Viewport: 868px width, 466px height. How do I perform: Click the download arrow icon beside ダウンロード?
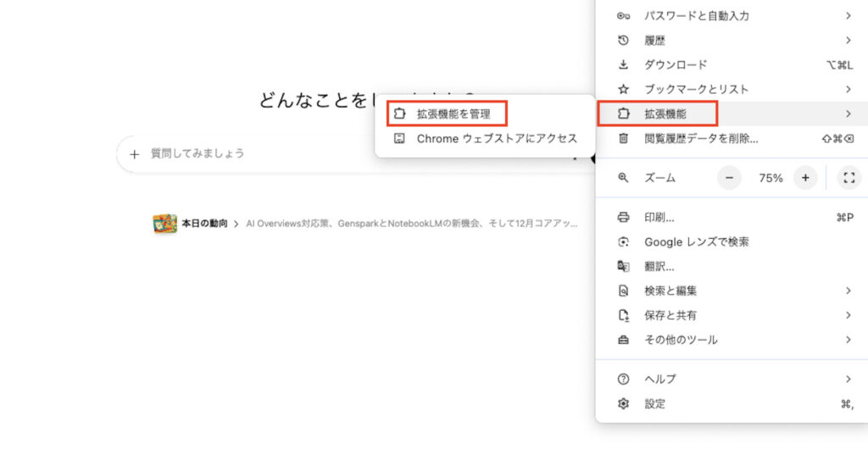(623, 64)
